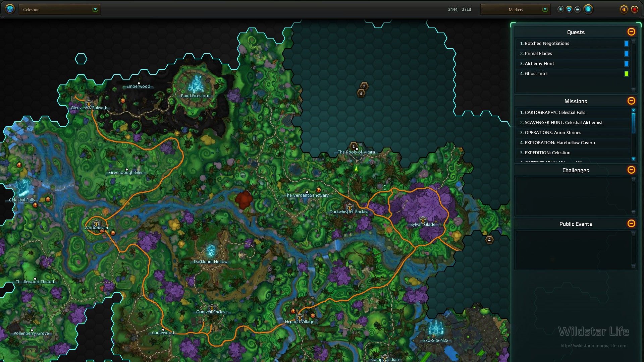Image resolution: width=644 pixels, height=362 pixels.
Task: Click the Cursewood location label
Action: click(163, 333)
